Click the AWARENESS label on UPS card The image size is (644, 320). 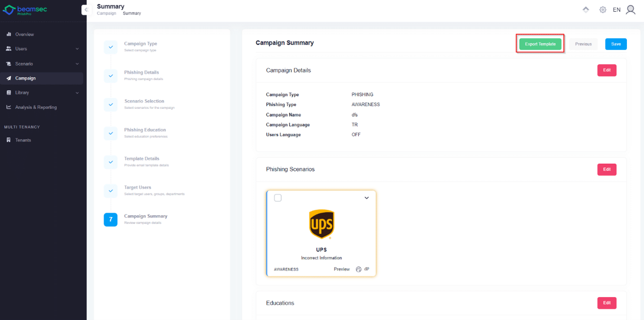pos(286,269)
